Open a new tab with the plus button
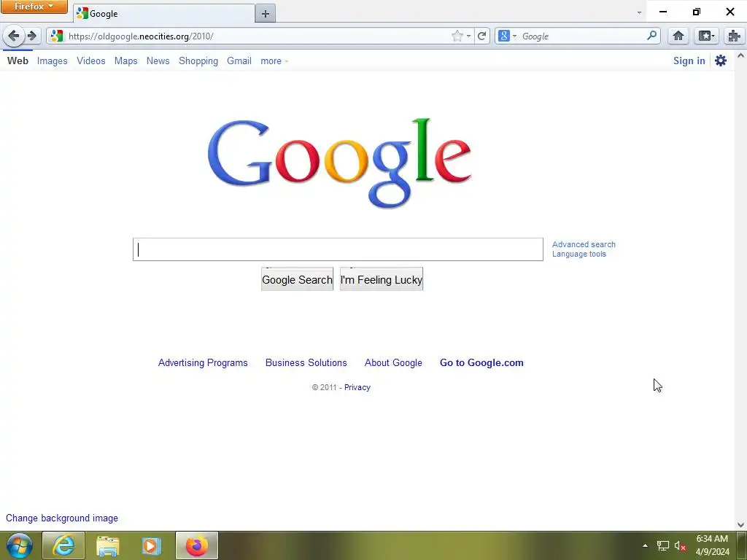Image resolution: width=747 pixels, height=560 pixels. point(266,14)
